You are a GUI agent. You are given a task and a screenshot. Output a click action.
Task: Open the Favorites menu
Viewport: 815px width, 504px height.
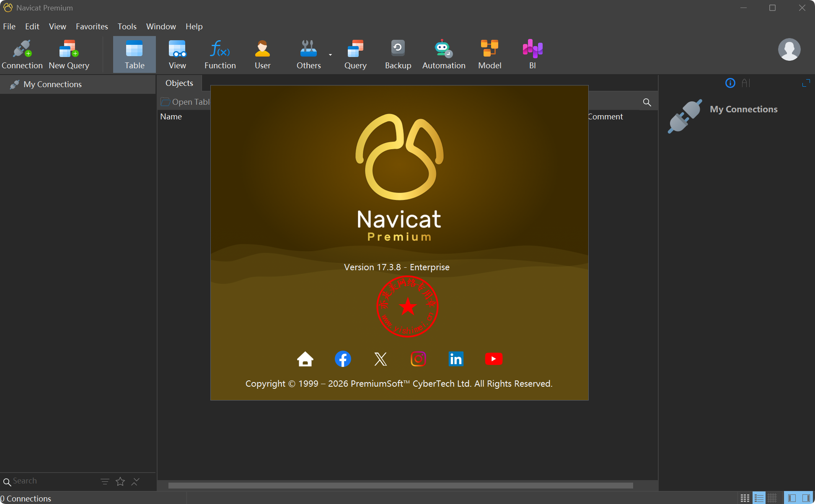coord(92,26)
